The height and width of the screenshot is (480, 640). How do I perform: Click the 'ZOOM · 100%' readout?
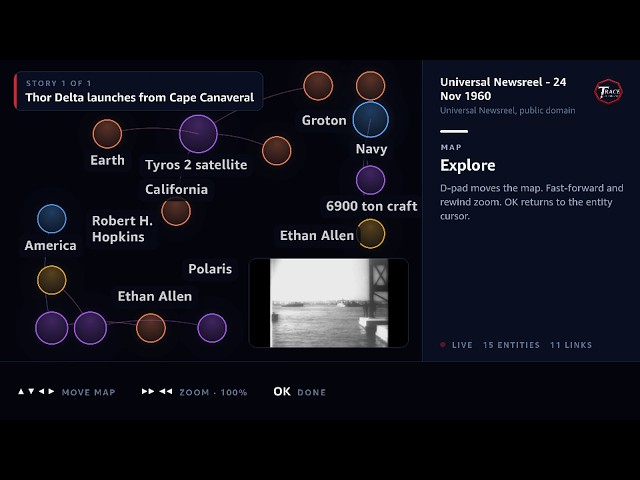pyautogui.click(x=213, y=392)
